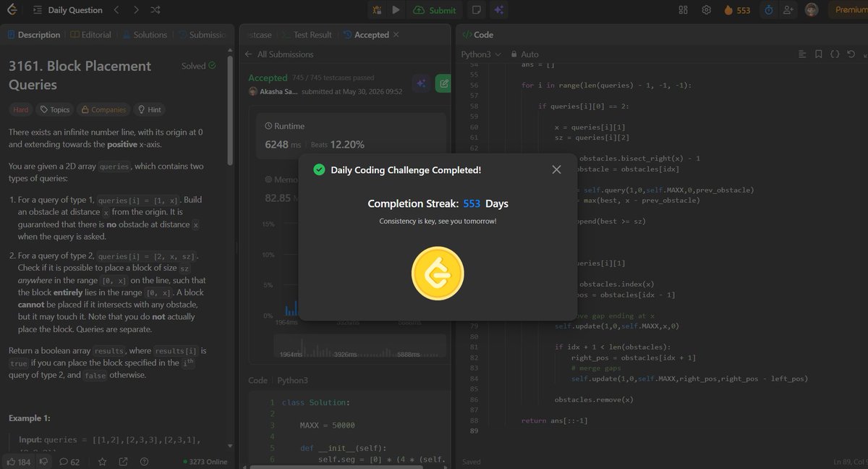Expand the Hint section
868x469 pixels.
pyautogui.click(x=148, y=110)
